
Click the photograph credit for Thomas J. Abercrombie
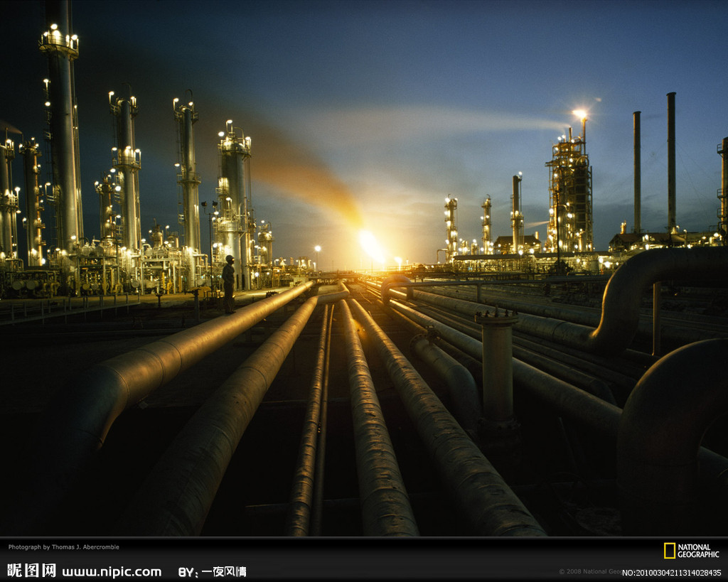click(x=64, y=547)
